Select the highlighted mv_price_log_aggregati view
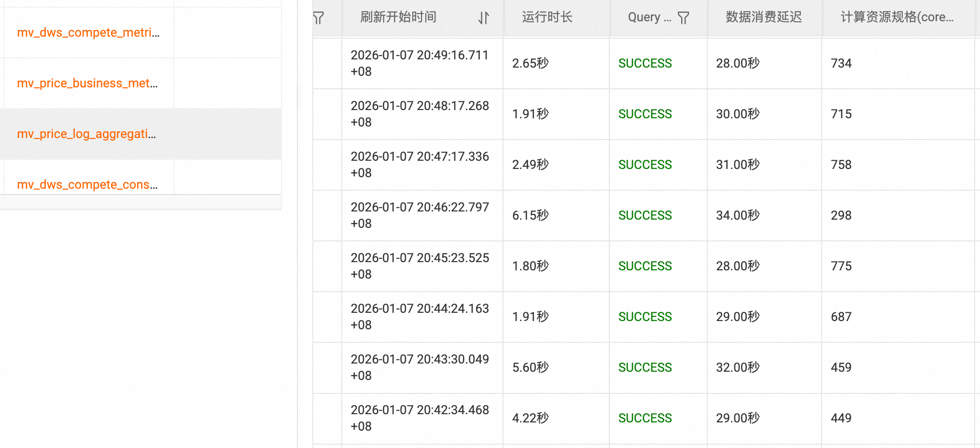Viewport: 980px width, 448px height. point(87,134)
